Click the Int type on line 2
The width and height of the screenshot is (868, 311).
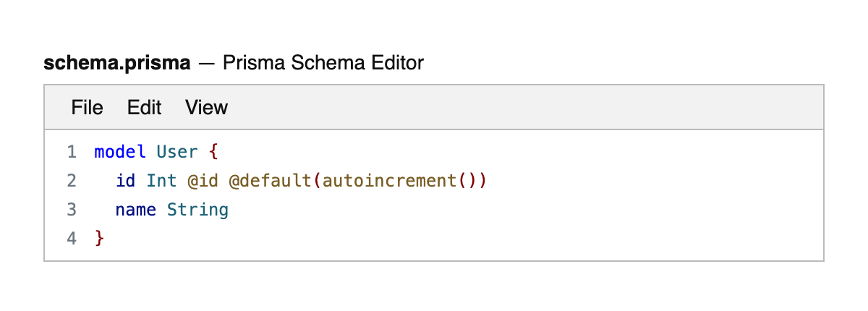[161, 181]
